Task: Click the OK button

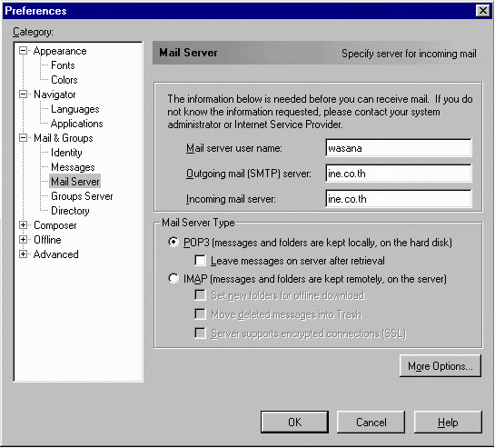Action: [294, 422]
